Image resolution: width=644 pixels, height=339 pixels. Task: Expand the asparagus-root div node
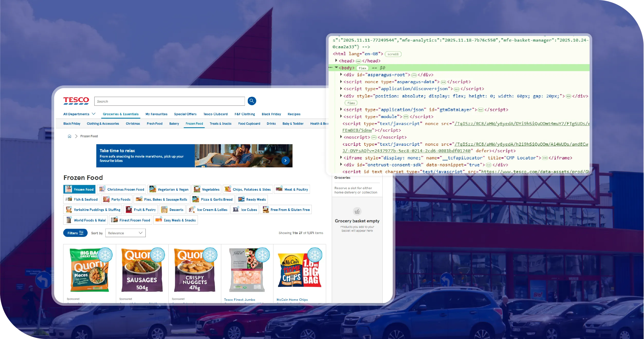tap(341, 74)
